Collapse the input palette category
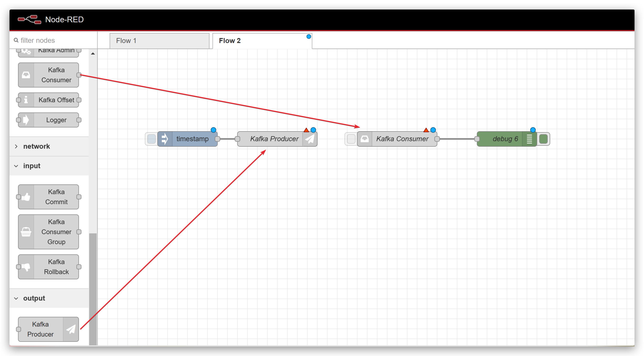 tap(49, 166)
